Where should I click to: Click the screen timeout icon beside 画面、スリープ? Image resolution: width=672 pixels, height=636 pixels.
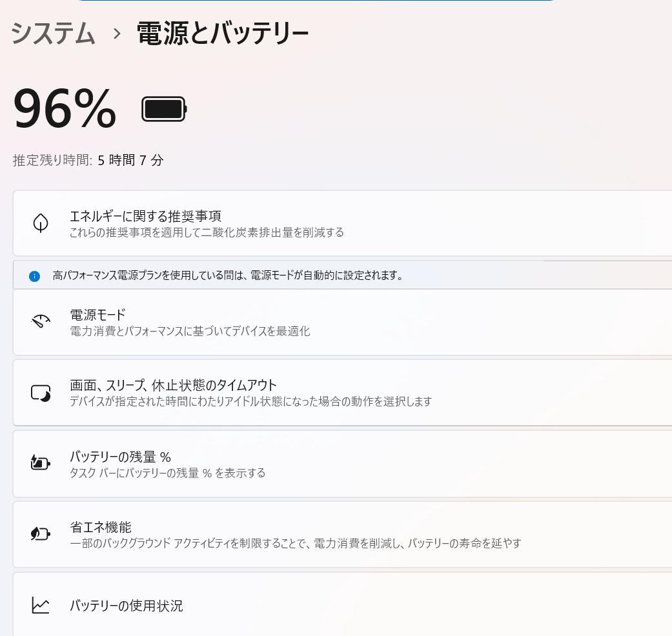coord(41,392)
